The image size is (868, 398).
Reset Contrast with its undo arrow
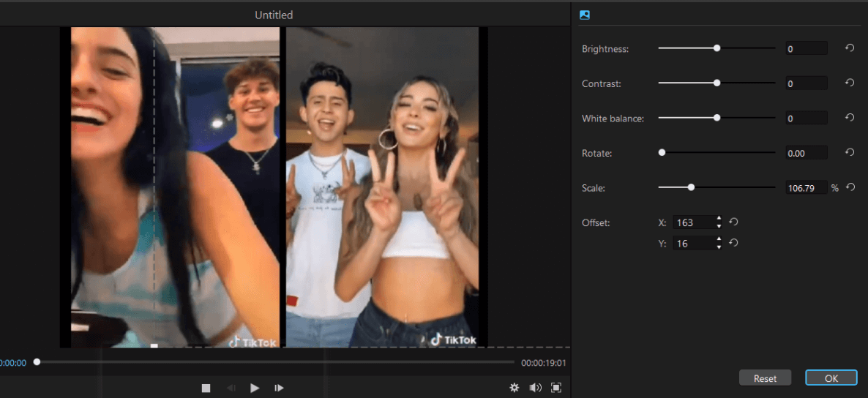(x=850, y=83)
